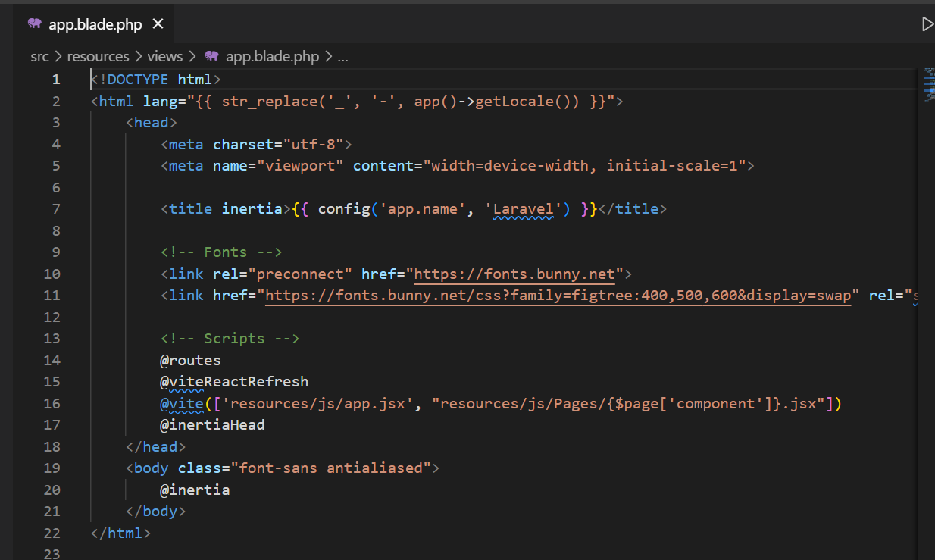935x560 pixels.
Task: Click line number 1 in the gutter
Action: (x=55, y=80)
